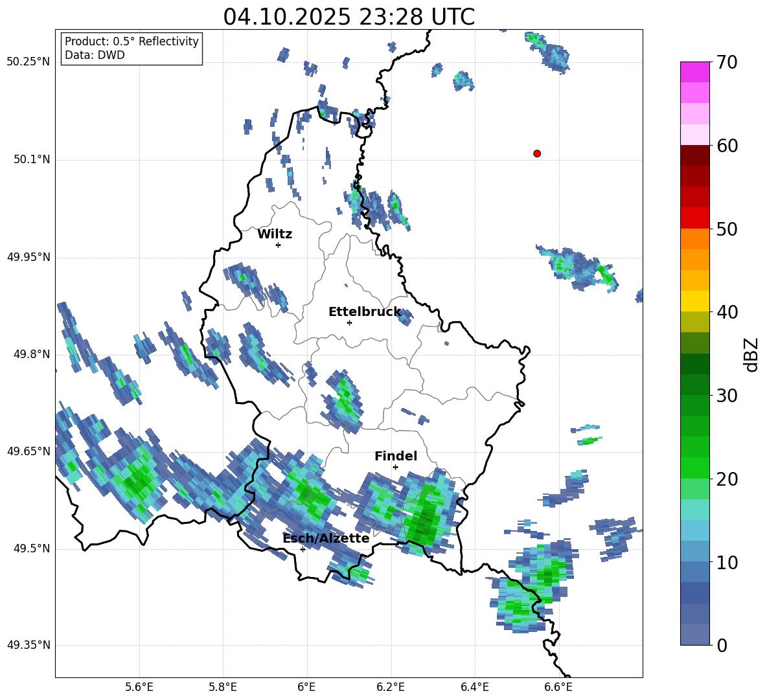
Task: Click the 0 label on colorbar
Action: pyautogui.click(x=722, y=645)
